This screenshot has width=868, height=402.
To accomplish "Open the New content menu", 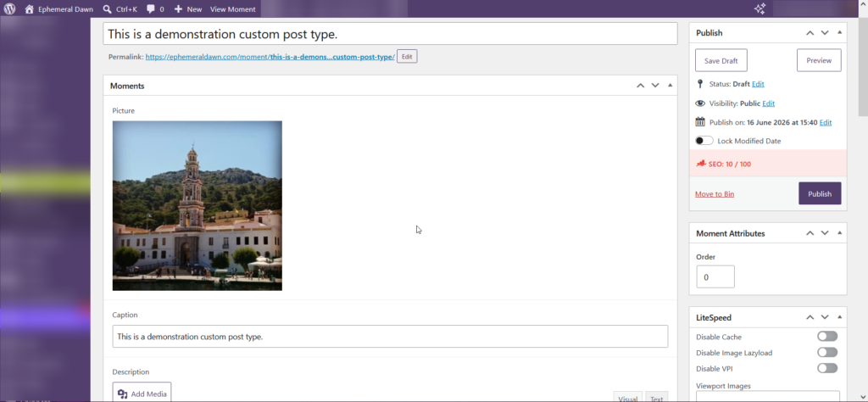I will click(x=187, y=8).
